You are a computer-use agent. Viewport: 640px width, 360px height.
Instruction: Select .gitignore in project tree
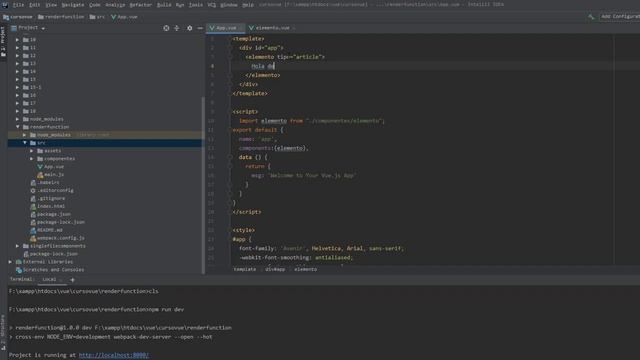pos(51,198)
